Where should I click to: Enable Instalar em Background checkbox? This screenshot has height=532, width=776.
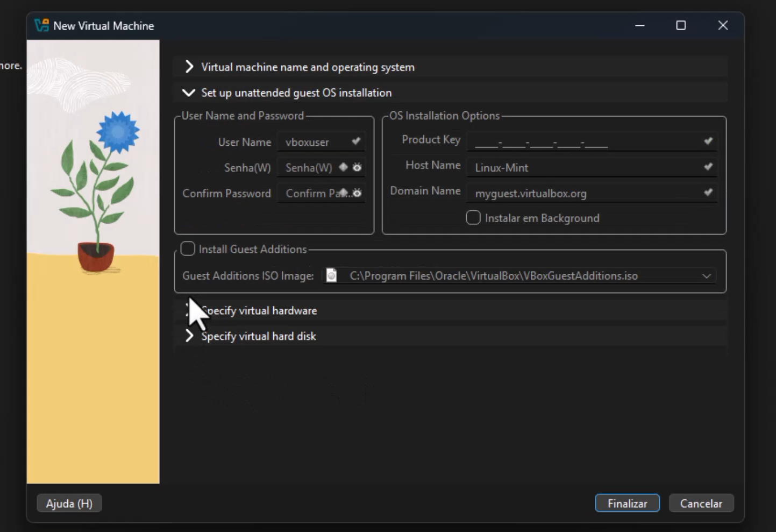473,218
